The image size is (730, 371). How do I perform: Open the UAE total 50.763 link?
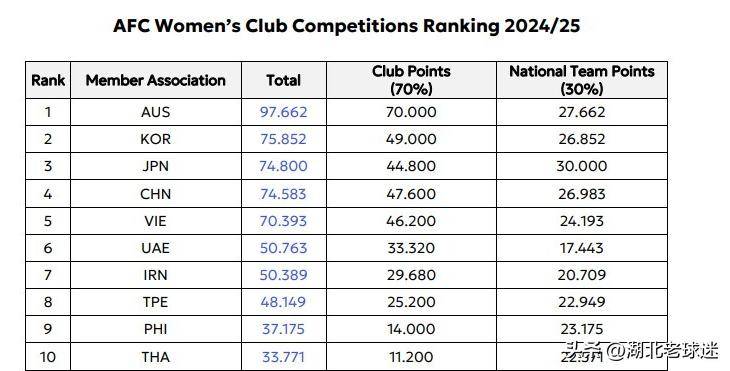click(x=284, y=248)
